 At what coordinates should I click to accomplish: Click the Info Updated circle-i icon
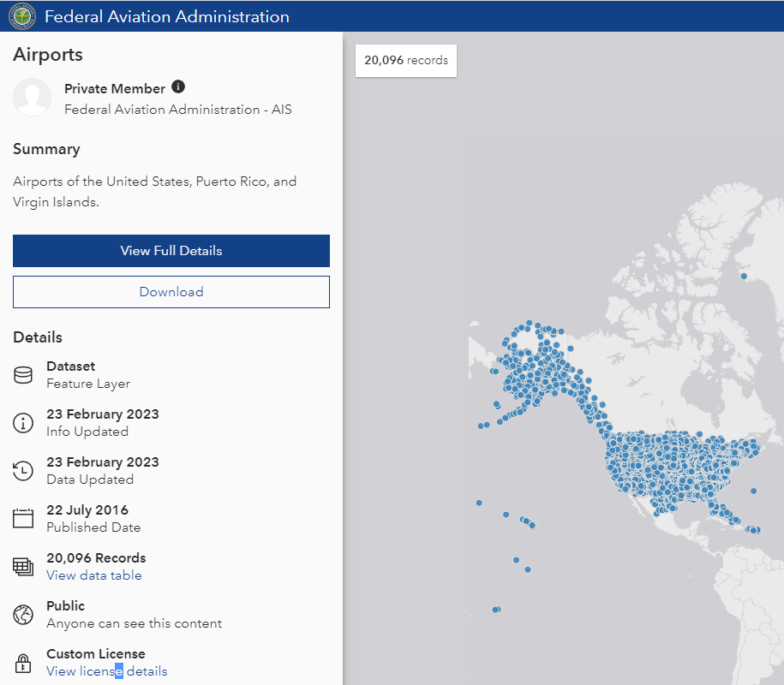click(23, 423)
